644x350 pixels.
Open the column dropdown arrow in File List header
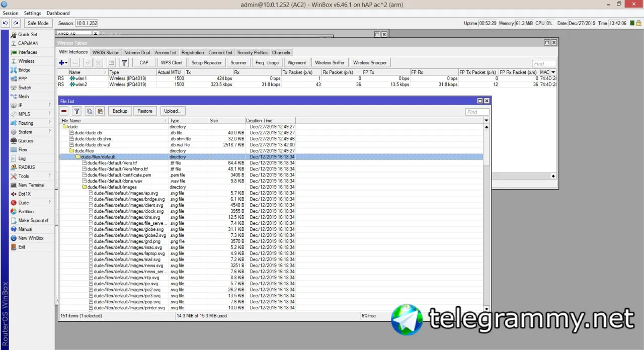pos(486,121)
